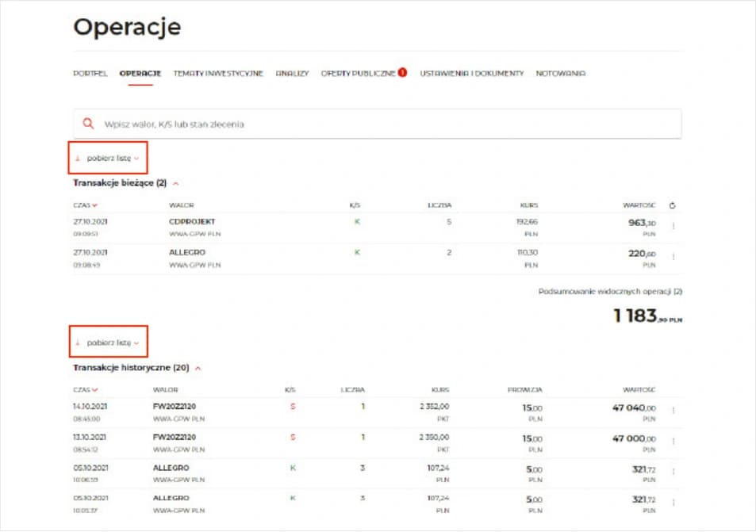
Task: Click the notification badge on Oferty Publiczne
Action: [x=402, y=73]
